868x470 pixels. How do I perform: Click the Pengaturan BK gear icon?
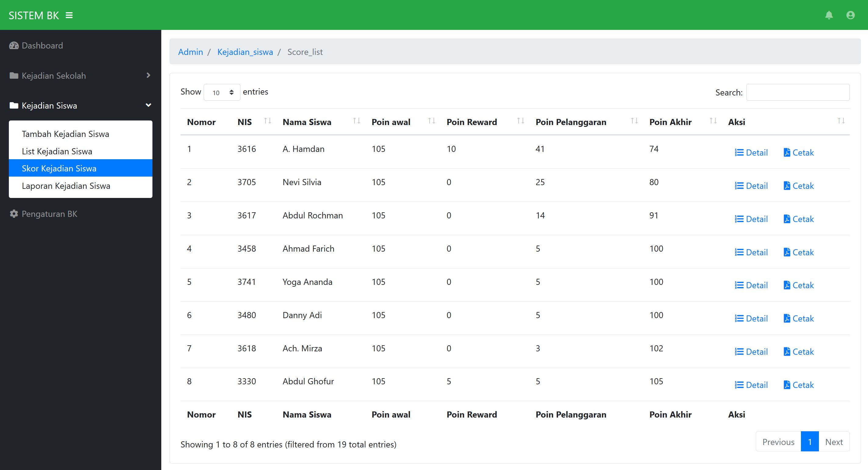(14, 214)
